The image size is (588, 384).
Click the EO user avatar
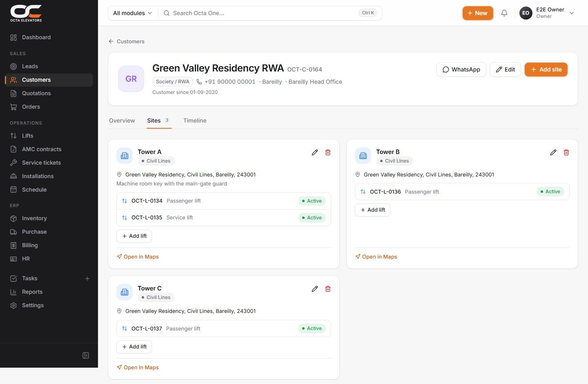coord(526,13)
